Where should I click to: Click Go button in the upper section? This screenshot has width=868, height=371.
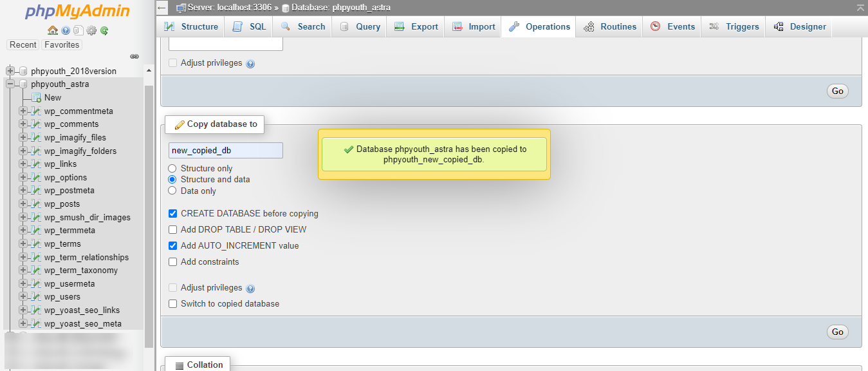click(837, 91)
